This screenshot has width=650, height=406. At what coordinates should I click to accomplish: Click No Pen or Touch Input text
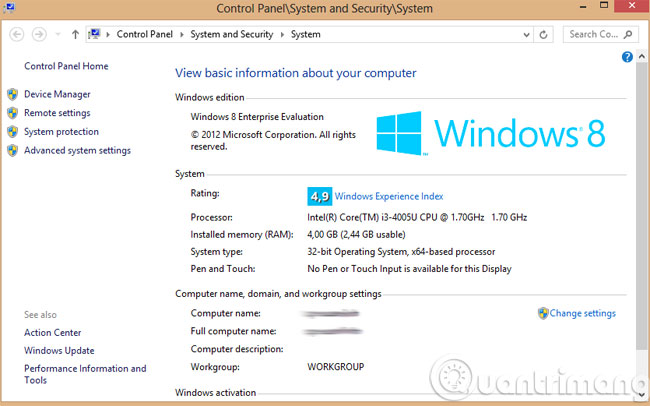(x=410, y=269)
